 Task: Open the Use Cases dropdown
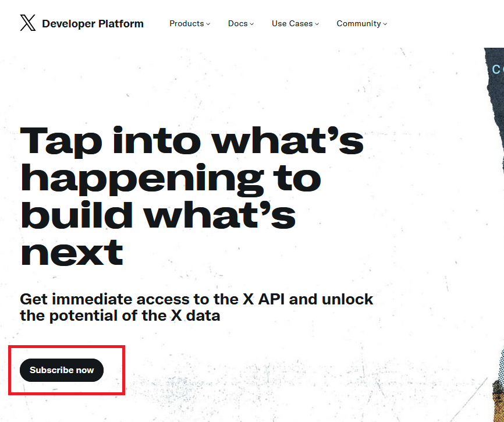[x=295, y=23]
